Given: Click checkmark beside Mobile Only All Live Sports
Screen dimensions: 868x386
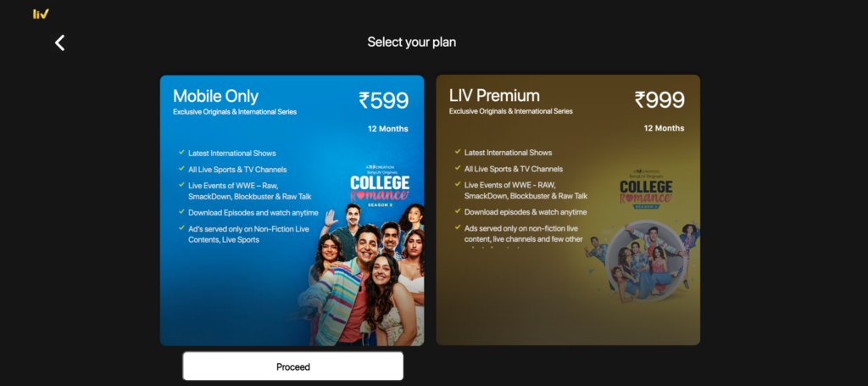Looking at the screenshot, I should [181, 169].
